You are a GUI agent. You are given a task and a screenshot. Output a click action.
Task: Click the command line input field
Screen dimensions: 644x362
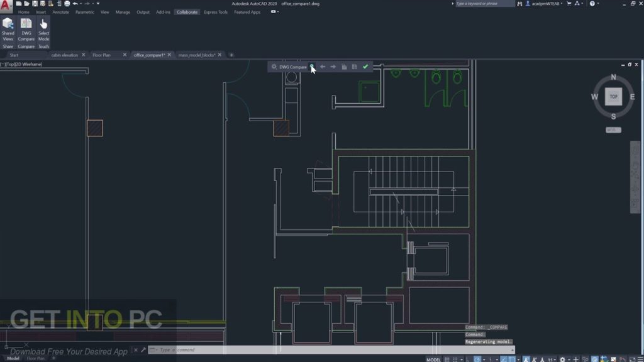click(x=331, y=349)
